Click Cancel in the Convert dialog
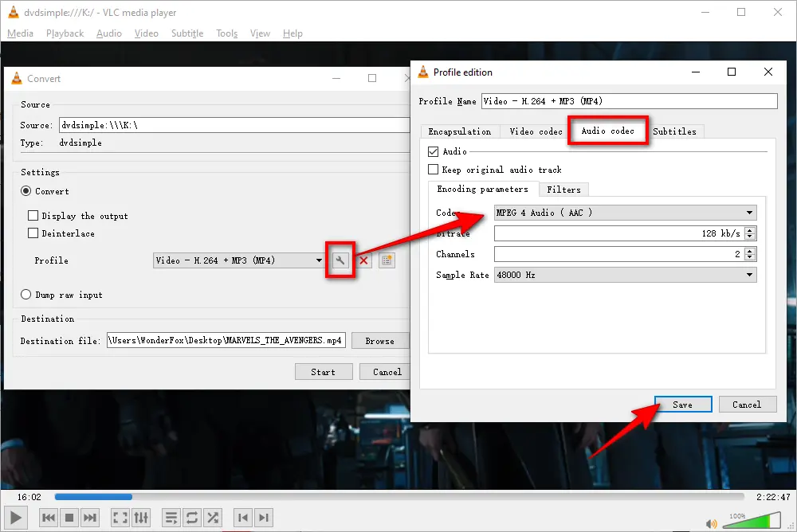797x532 pixels. [387, 372]
